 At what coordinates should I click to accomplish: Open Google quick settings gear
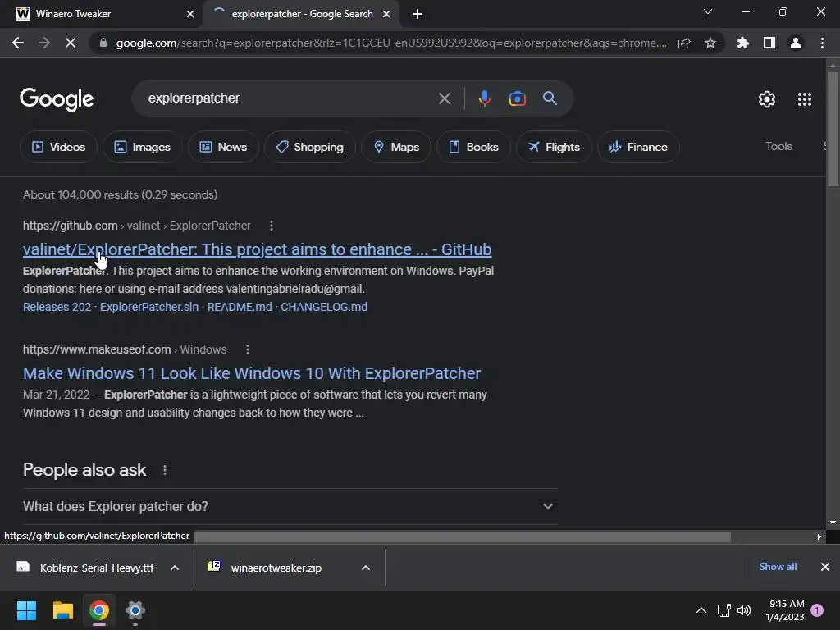pos(767,99)
